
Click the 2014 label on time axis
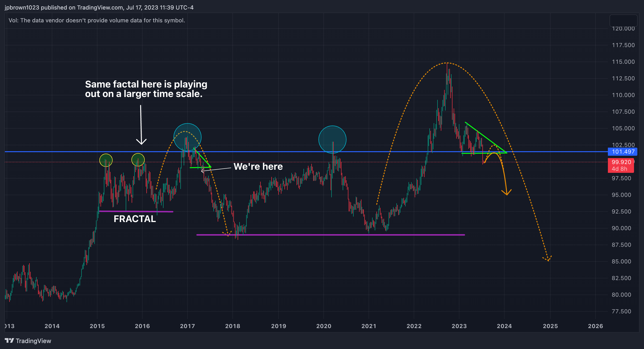[x=52, y=326]
